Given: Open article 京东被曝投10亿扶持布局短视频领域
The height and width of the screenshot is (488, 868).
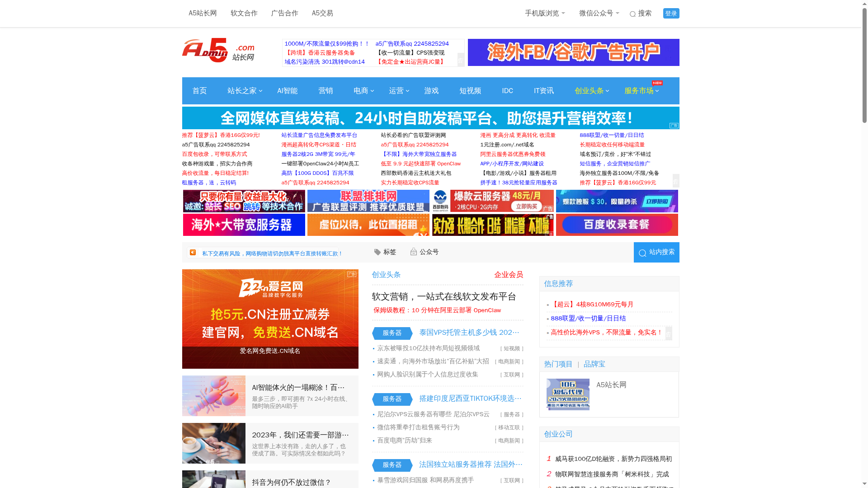Looking at the screenshot, I should coord(429,348).
